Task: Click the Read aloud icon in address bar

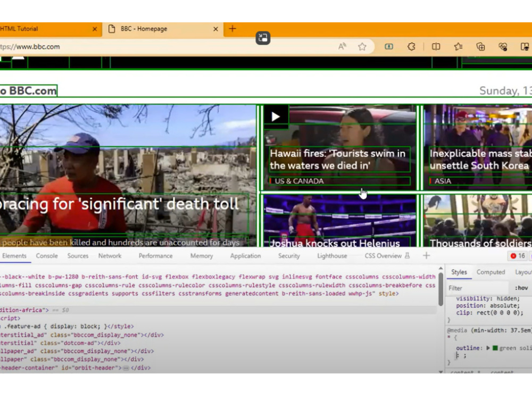Action: (x=342, y=46)
